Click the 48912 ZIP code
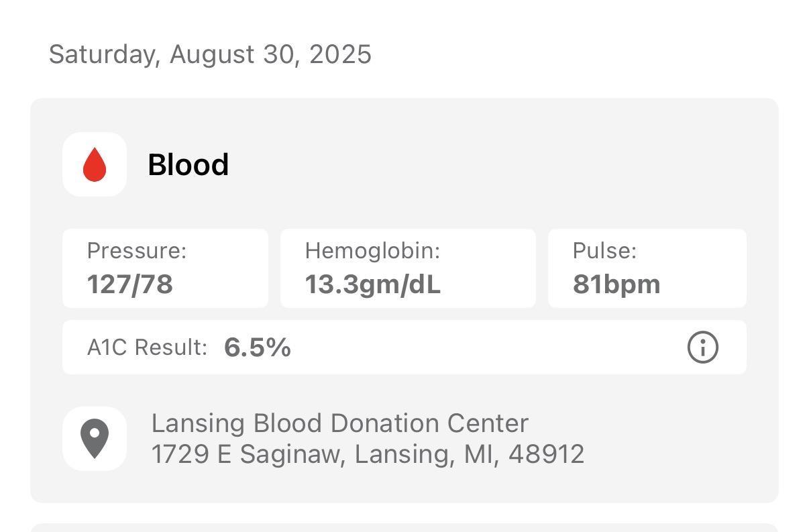Screen dimensions: 809x532 [x=546, y=454]
